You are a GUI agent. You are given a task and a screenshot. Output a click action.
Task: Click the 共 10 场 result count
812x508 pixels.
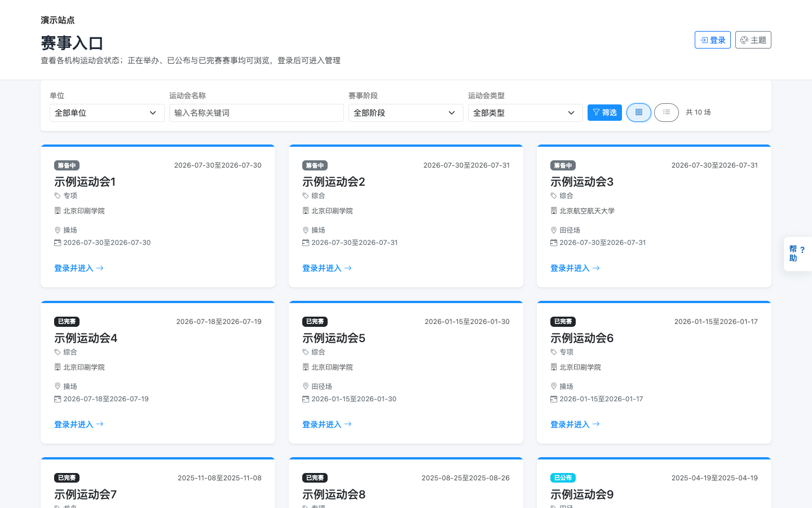tap(698, 112)
